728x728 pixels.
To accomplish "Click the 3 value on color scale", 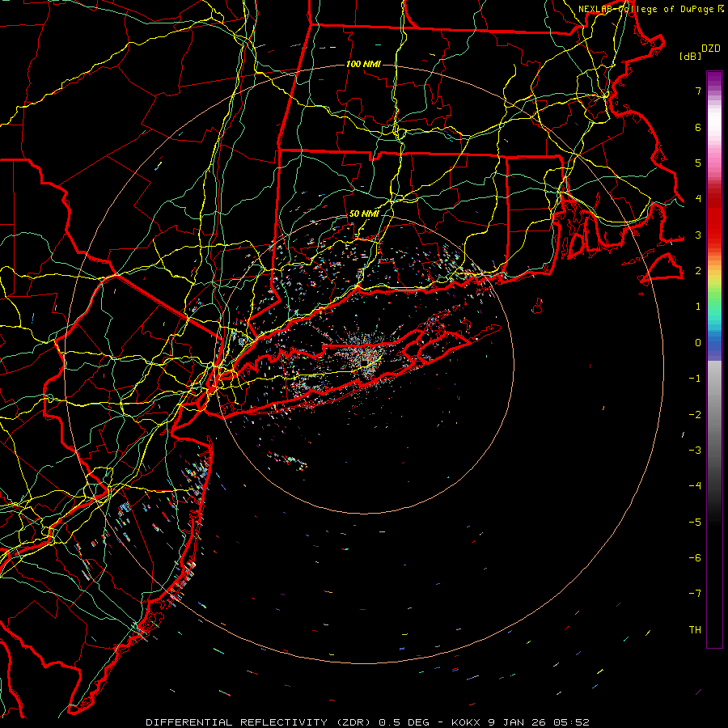I will [x=698, y=235].
